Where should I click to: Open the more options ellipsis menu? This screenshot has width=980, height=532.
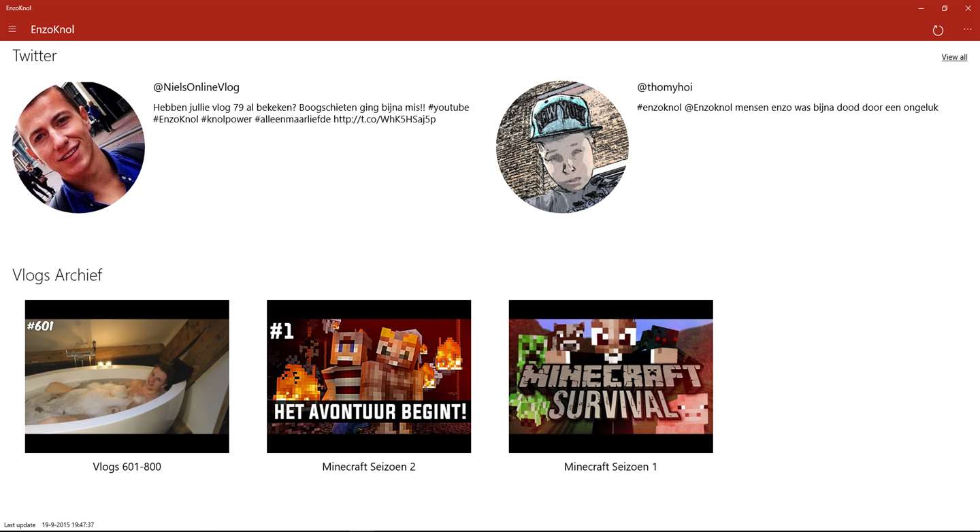point(968,29)
